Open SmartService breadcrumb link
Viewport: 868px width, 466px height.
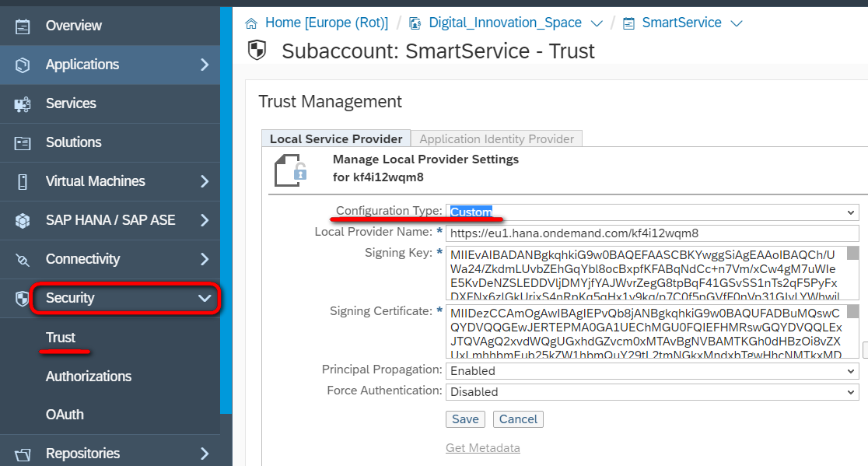pos(681,23)
